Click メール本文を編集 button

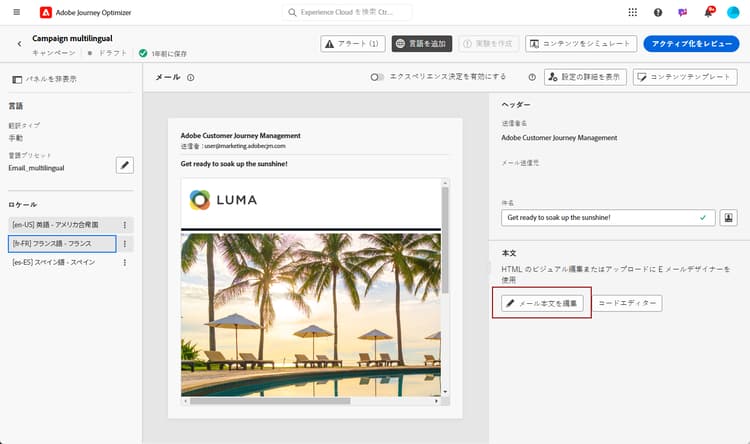pos(542,303)
